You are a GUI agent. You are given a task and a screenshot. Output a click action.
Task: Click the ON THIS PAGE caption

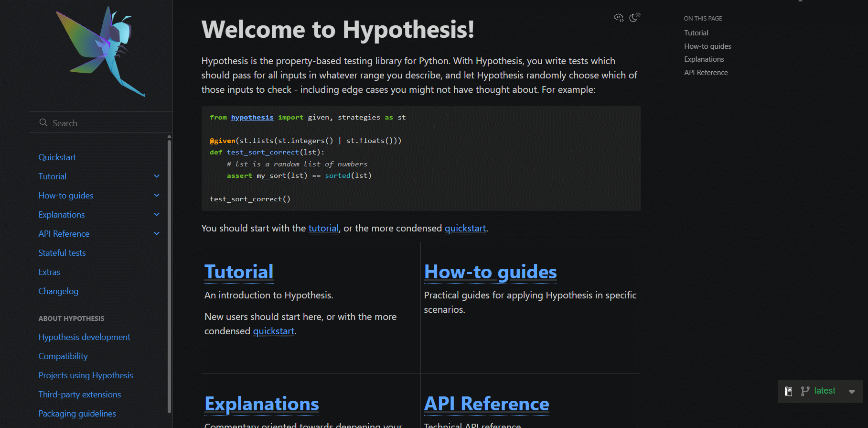pyautogui.click(x=703, y=19)
